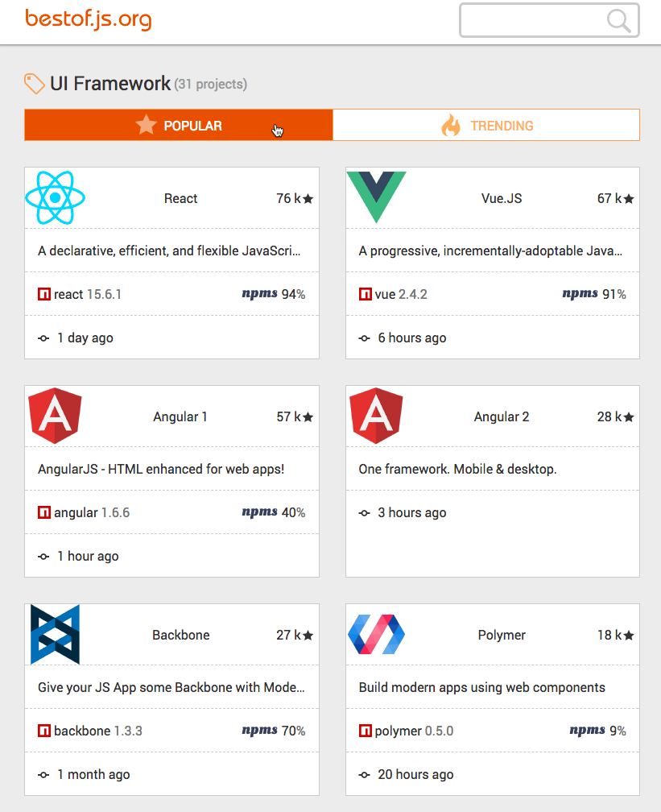Screen dimensions: 661x812
Task: Open the Backbone project title
Action: [180, 635]
